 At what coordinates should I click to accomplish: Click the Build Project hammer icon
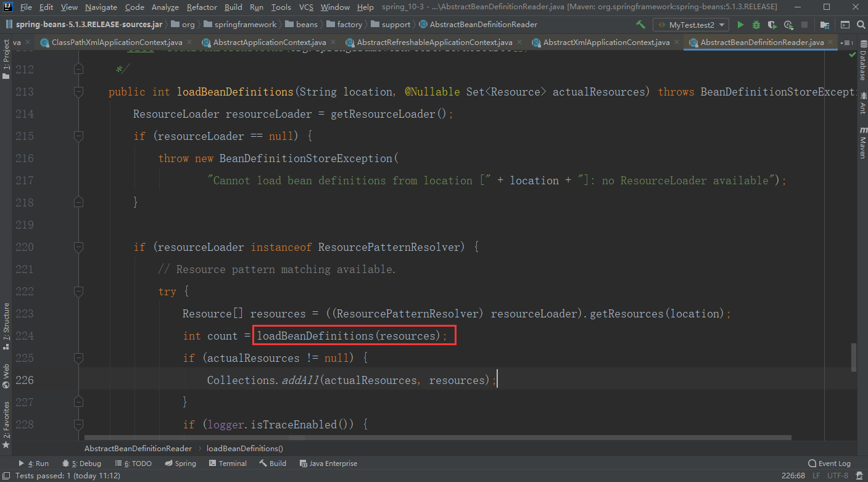click(640, 25)
